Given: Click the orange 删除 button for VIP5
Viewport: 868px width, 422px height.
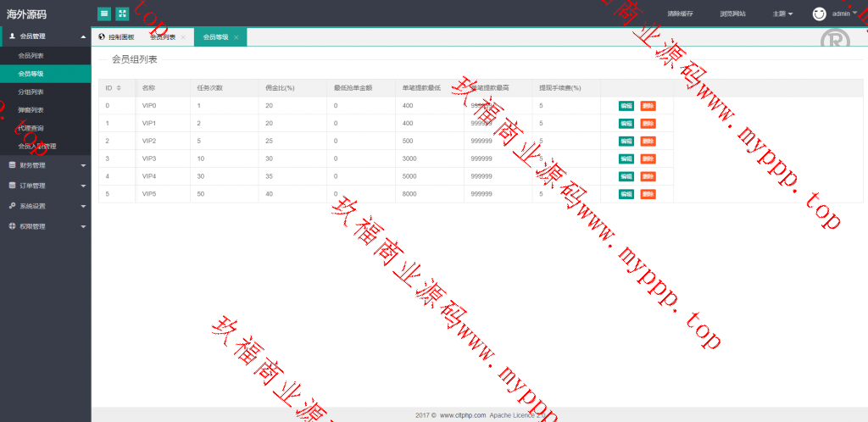Looking at the screenshot, I should click(648, 194).
